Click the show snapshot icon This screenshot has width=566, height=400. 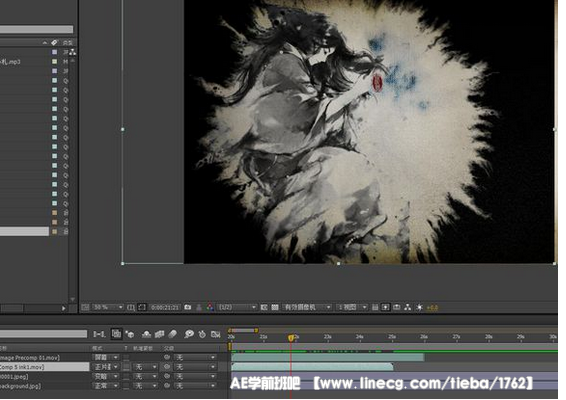pos(199,308)
